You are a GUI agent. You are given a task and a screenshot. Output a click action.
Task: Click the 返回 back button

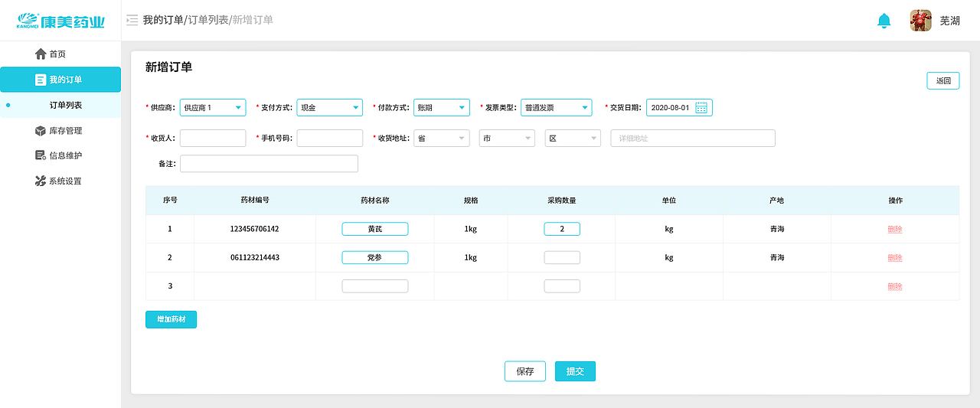tap(942, 81)
